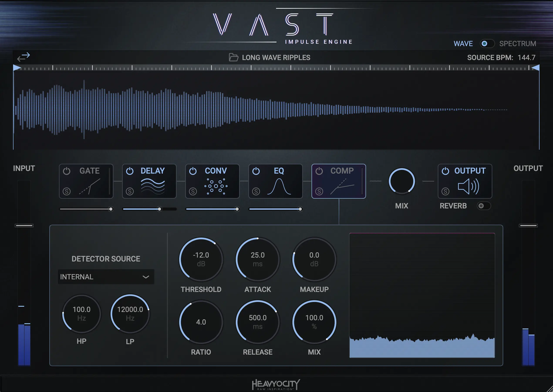Enable the COMP module power icon
The height and width of the screenshot is (392, 553).
[319, 171]
